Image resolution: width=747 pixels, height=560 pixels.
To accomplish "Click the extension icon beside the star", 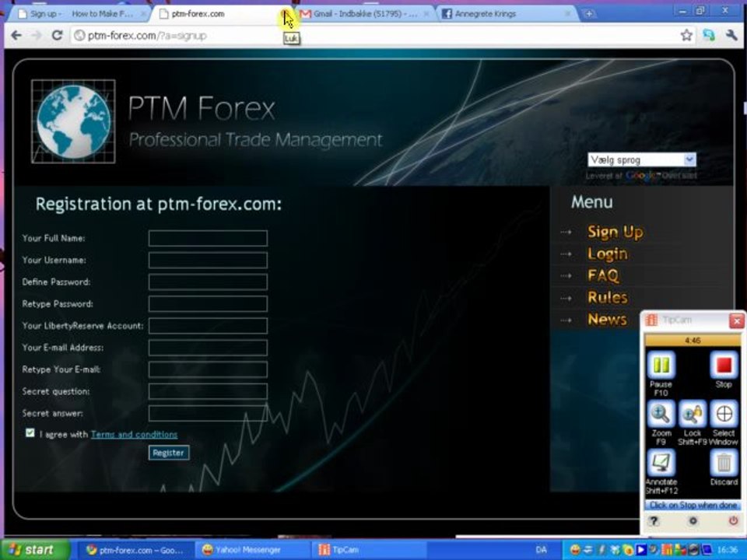I will (709, 35).
